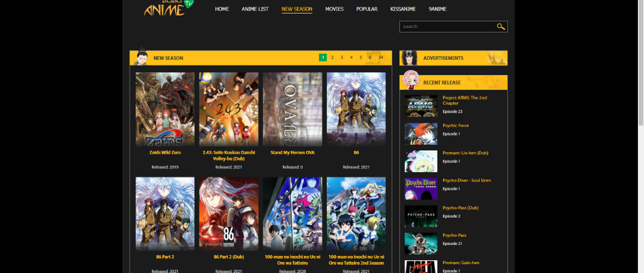
Task: Click the pink-haired character icon beside RECENT RELEASE
Action: [410, 80]
